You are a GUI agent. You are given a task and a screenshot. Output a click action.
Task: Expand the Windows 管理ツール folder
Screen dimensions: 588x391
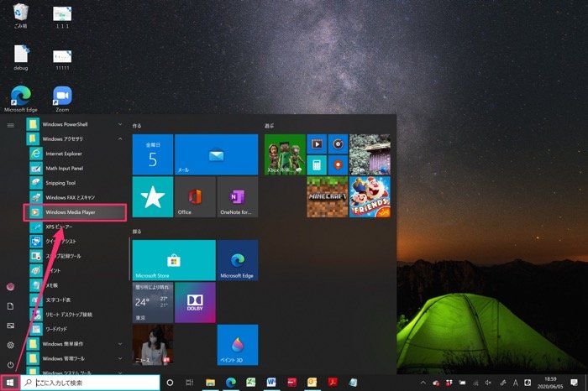point(75,358)
